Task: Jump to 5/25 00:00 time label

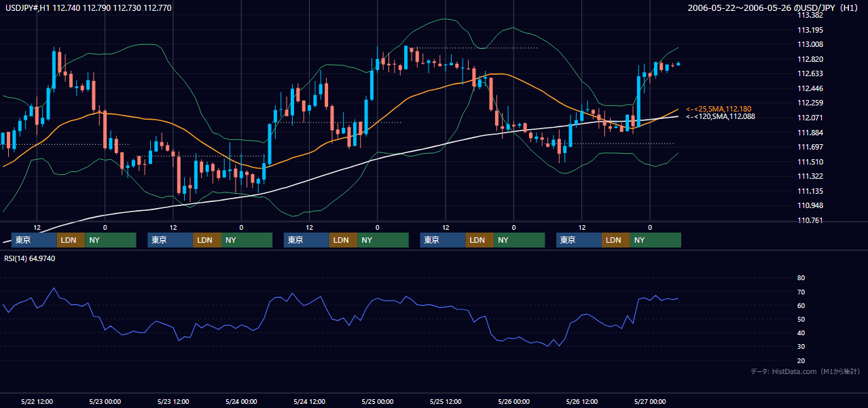Action: 378,402
